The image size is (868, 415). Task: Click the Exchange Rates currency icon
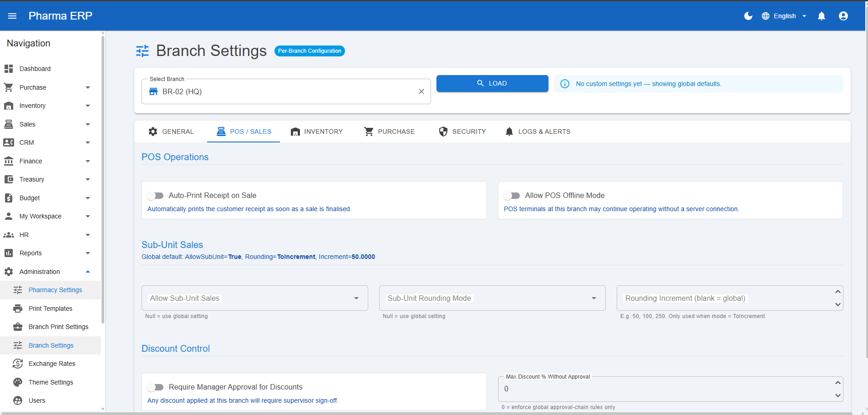click(x=17, y=364)
